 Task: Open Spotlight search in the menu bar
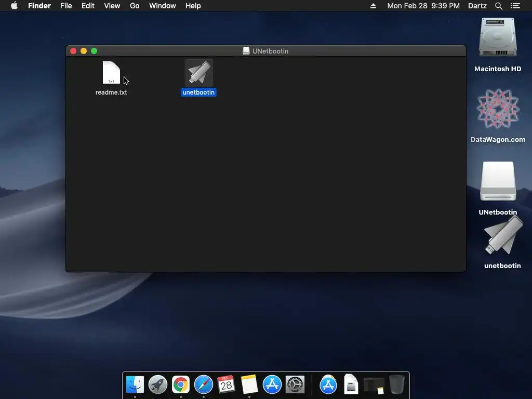(498, 6)
